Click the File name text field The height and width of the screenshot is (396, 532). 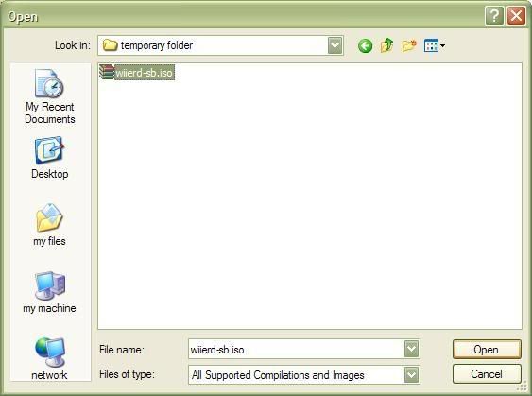[x=296, y=349]
